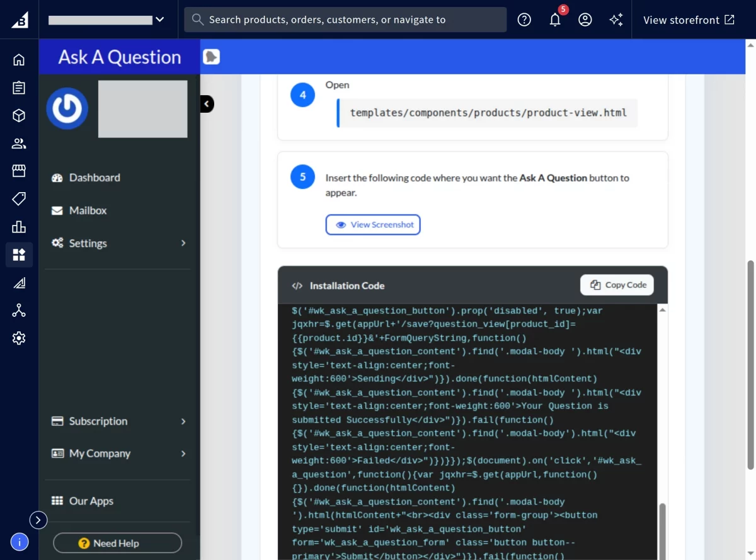Open the Analytics bar chart icon
This screenshot has height=560, width=756.
(x=19, y=227)
